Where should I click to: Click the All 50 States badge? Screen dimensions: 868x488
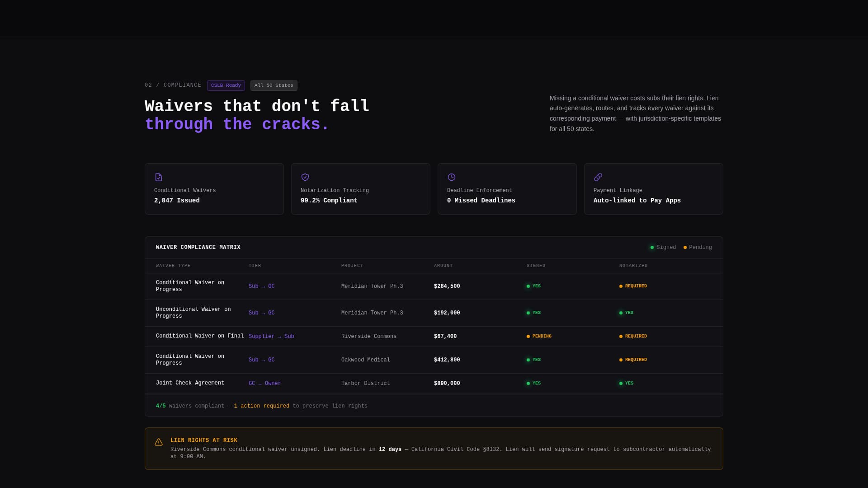[274, 85]
